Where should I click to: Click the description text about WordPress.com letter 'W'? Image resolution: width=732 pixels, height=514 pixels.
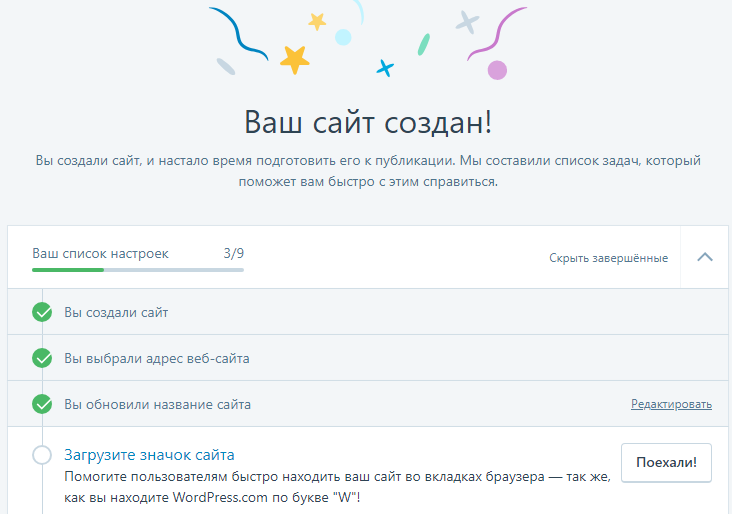click(337, 487)
